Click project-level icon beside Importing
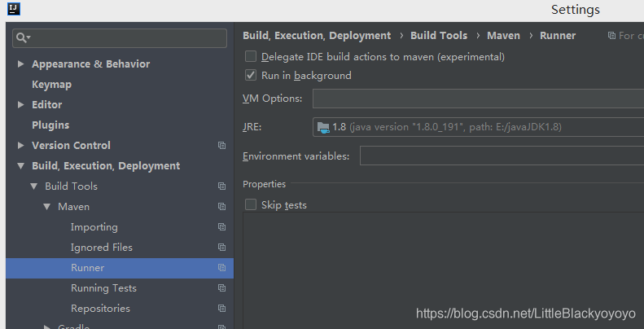 221,227
